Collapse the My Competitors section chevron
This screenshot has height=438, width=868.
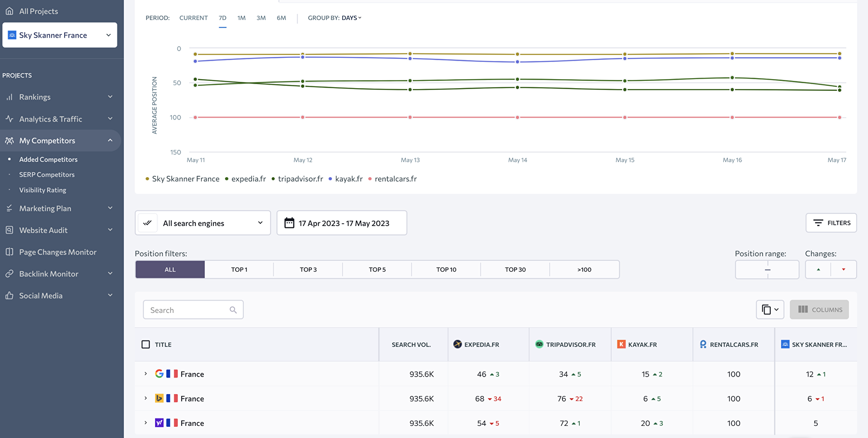click(x=110, y=141)
